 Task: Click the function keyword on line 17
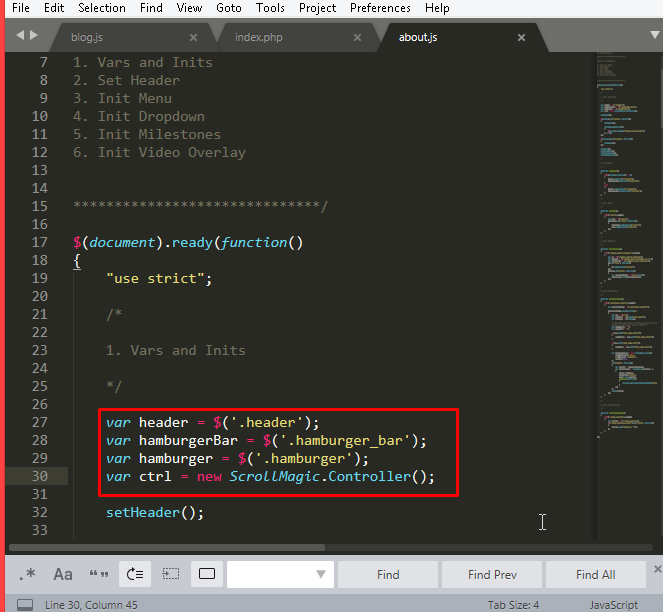pyautogui.click(x=254, y=243)
